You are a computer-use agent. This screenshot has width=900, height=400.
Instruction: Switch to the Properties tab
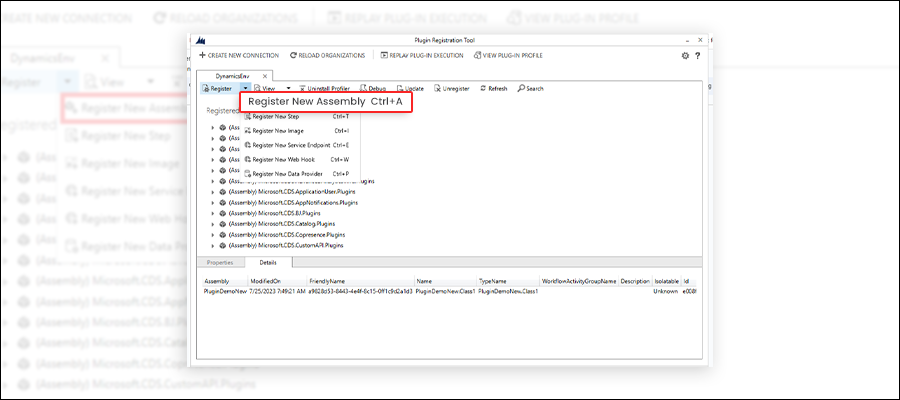click(x=220, y=262)
